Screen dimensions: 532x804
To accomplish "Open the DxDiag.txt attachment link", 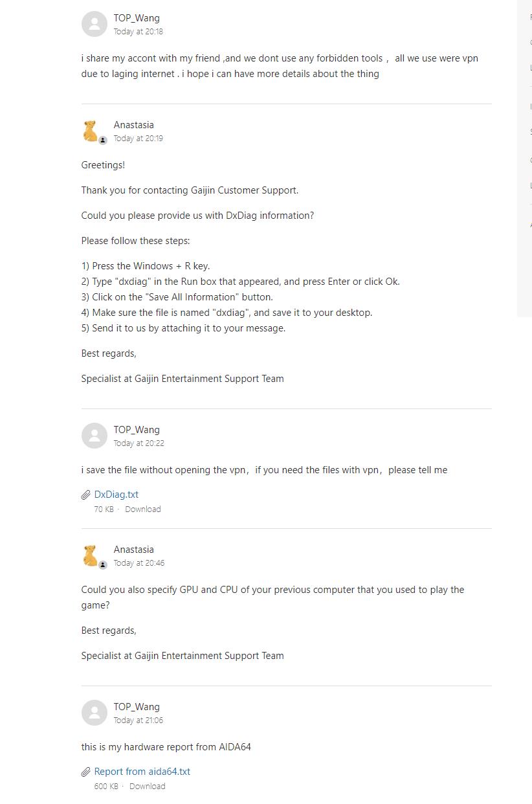I will 116,495.
